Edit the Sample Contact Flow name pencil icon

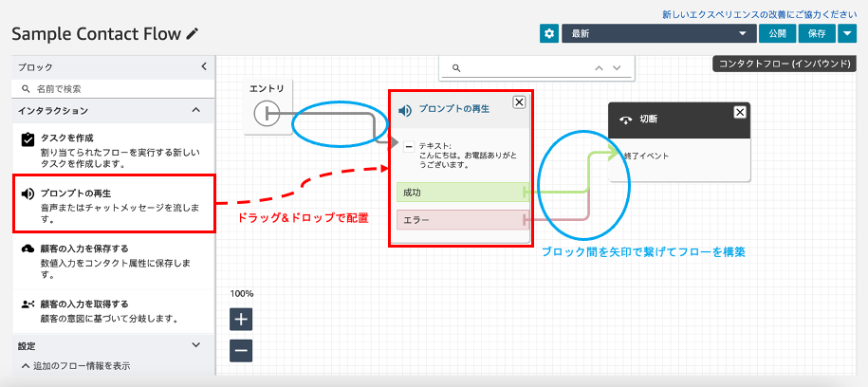coord(192,34)
